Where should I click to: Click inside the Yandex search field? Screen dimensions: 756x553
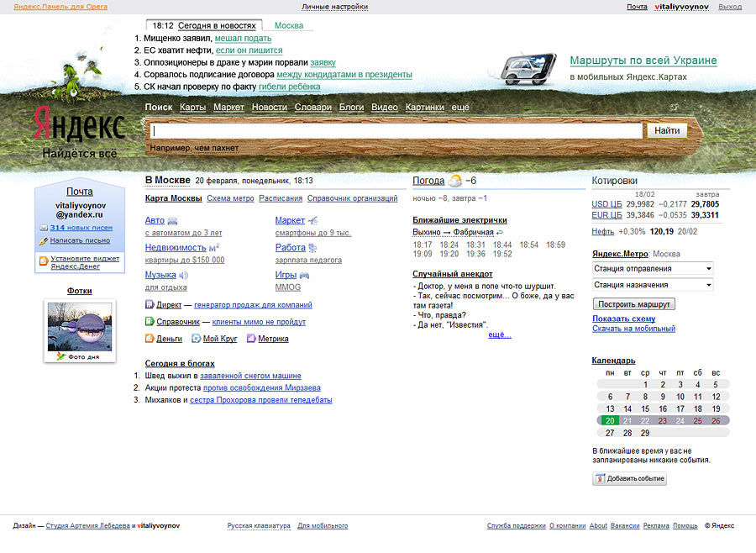(395, 131)
